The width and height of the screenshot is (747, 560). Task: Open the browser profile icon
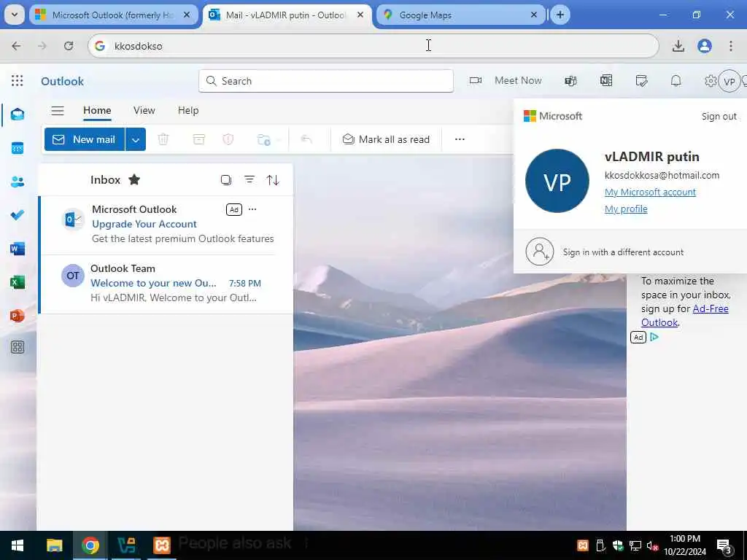click(x=705, y=46)
